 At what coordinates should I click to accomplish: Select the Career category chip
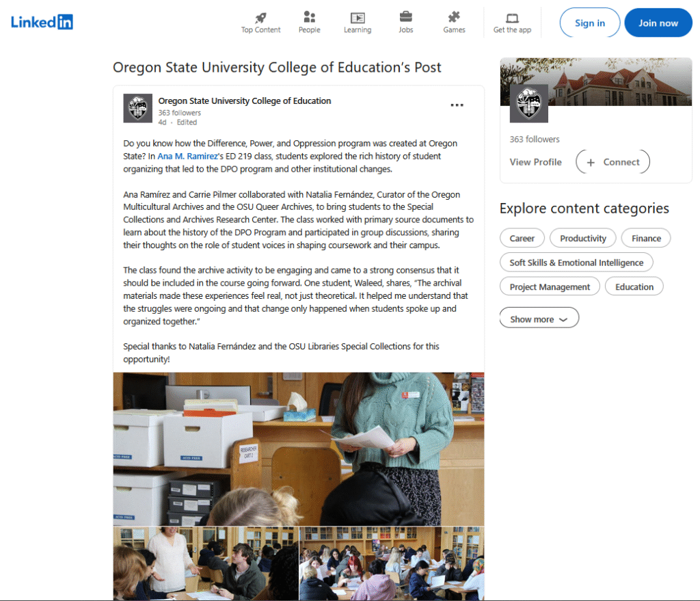(x=522, y=238)
